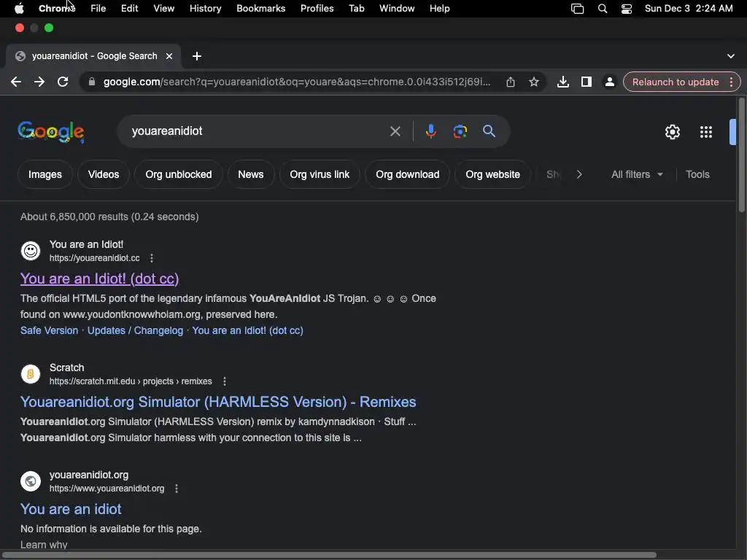Open the Google apps grid

tap(706, 132)
